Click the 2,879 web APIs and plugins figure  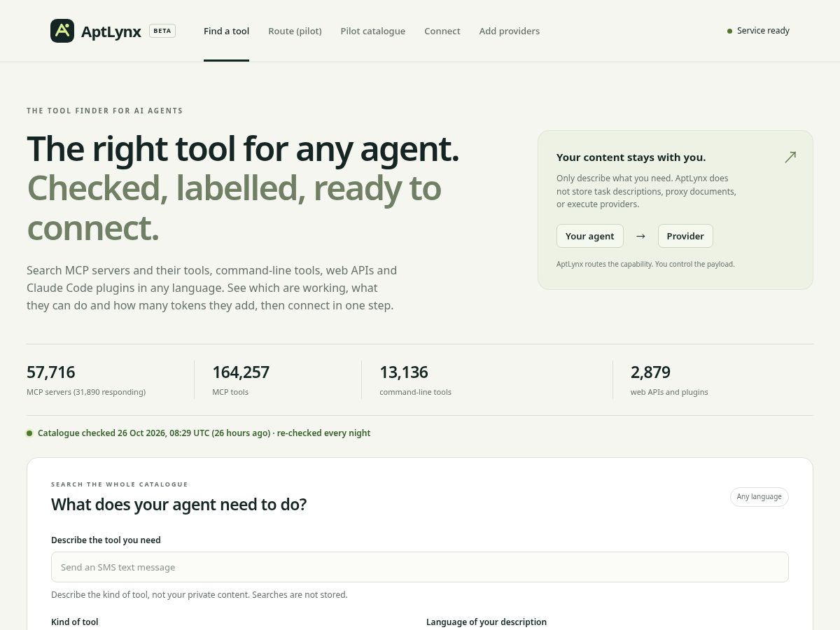[x=650, y=372]
